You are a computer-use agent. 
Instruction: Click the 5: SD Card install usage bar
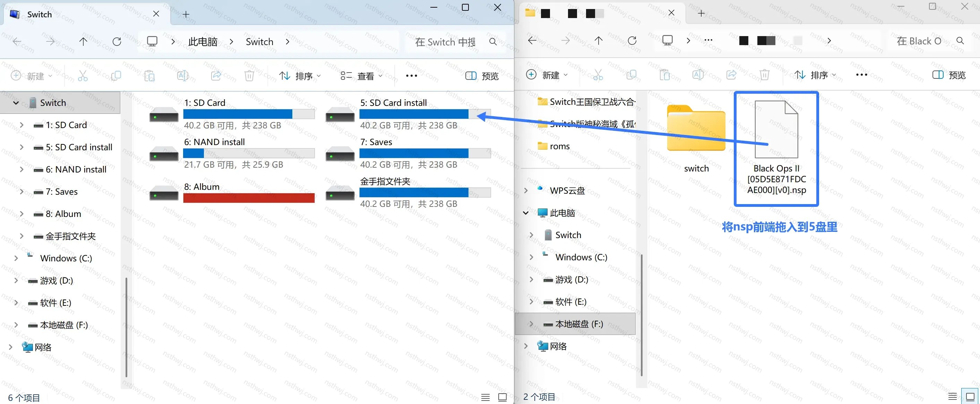[425, 114]
